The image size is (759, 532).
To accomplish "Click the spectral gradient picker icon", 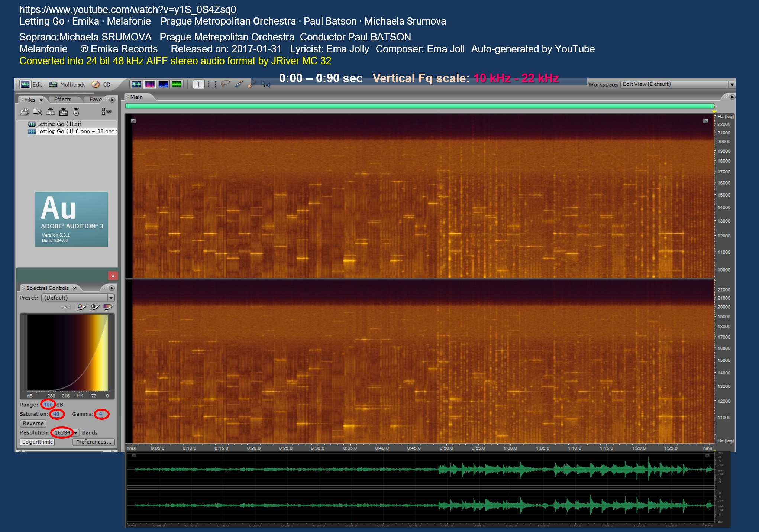I will tap(108, 307).
